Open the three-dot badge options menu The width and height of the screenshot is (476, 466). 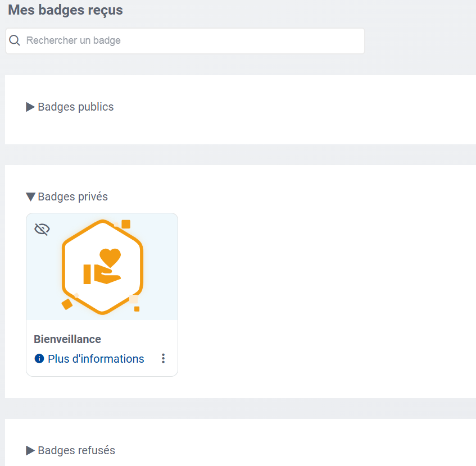click(x=163, y=358)
